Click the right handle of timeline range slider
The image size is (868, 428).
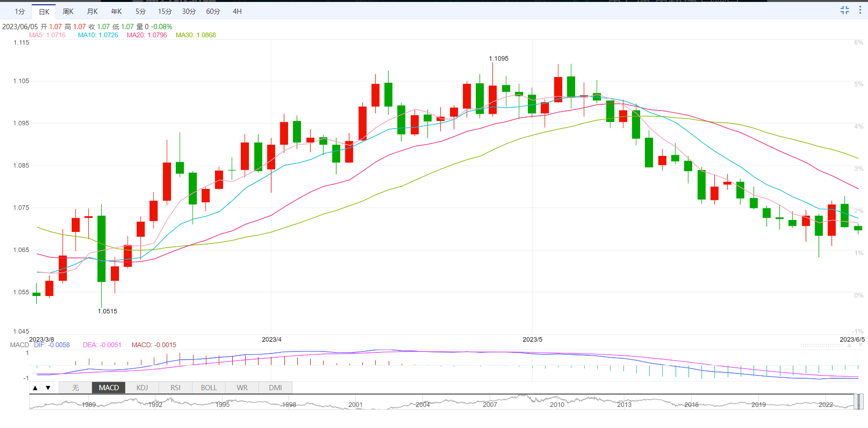pos(859,402)
